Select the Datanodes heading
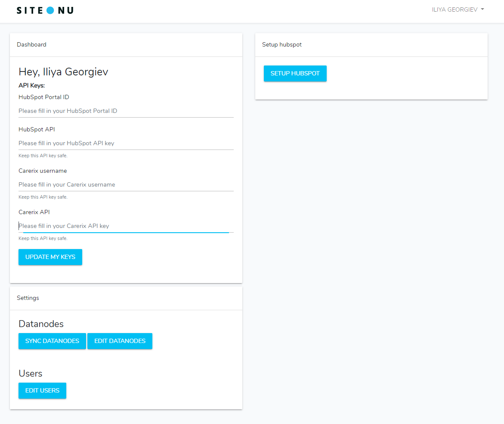The height and width of the screenshot is (424, 504). (41, 324)
